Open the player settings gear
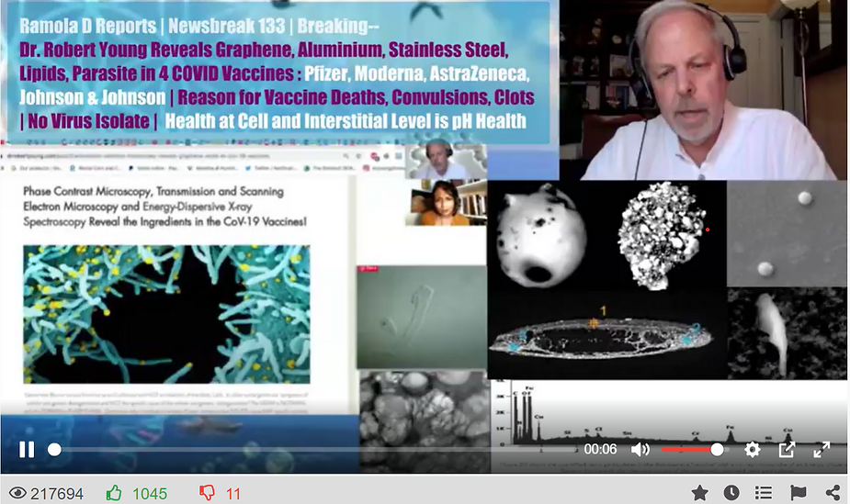Image resolution: width=850 pixels, height=504 pixels. (752, 450)
